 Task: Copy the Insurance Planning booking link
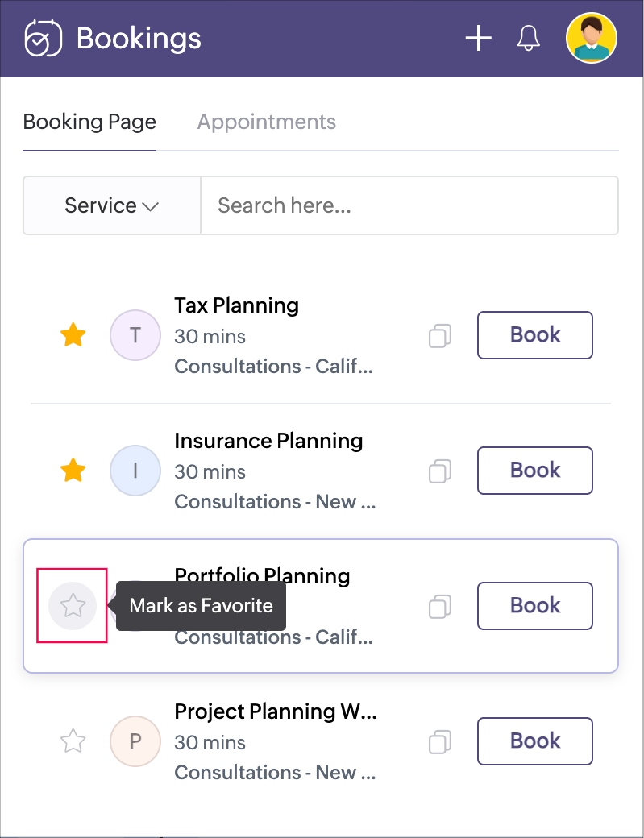(x=439, y=471)
